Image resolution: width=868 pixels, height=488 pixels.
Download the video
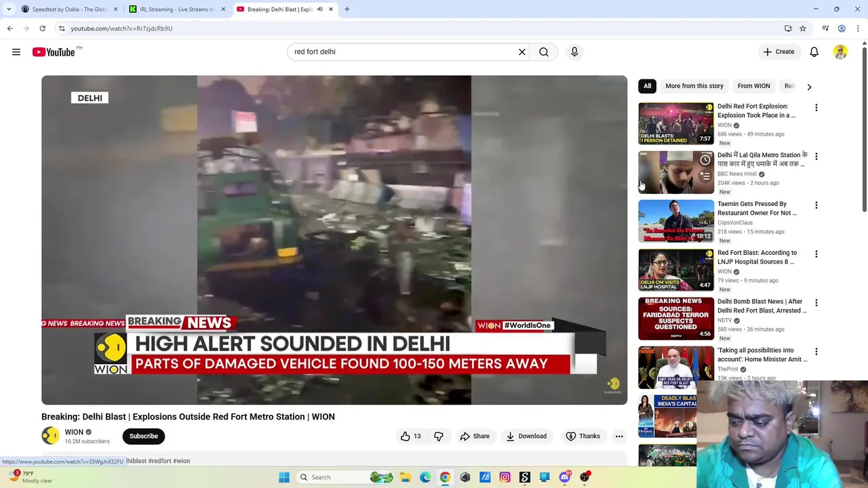[x=526, y=436]
